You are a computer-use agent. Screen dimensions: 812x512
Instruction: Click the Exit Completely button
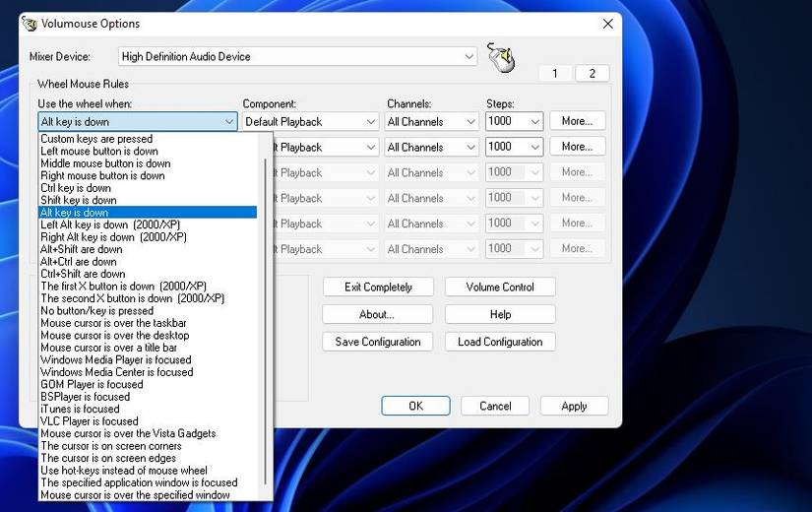click(378, 288)
